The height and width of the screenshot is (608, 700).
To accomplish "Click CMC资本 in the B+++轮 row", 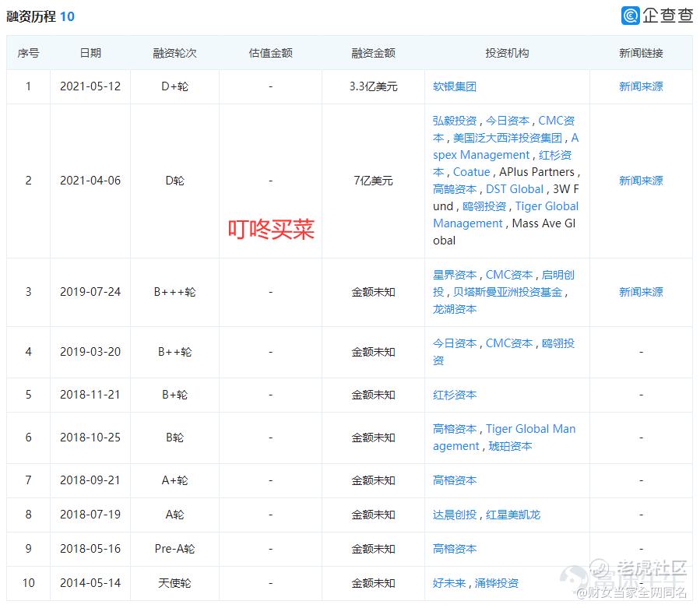I will click(x=509, y=275).
